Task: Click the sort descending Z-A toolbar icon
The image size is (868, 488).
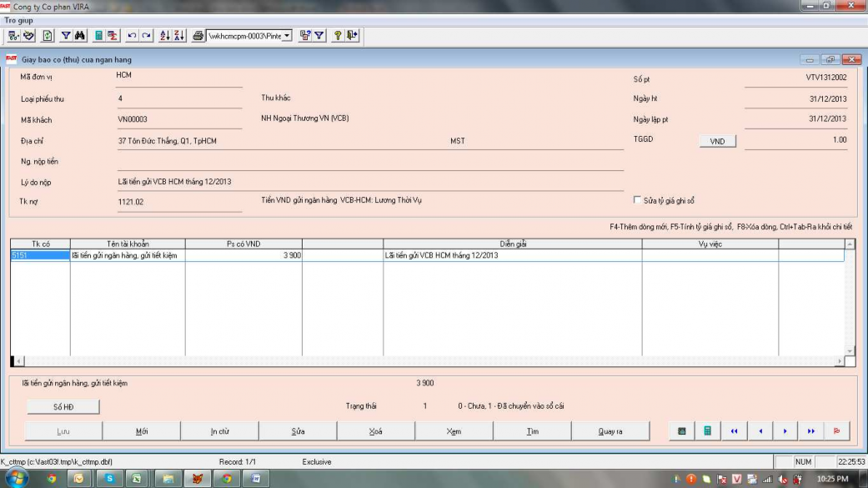Action: coord(179,36)
